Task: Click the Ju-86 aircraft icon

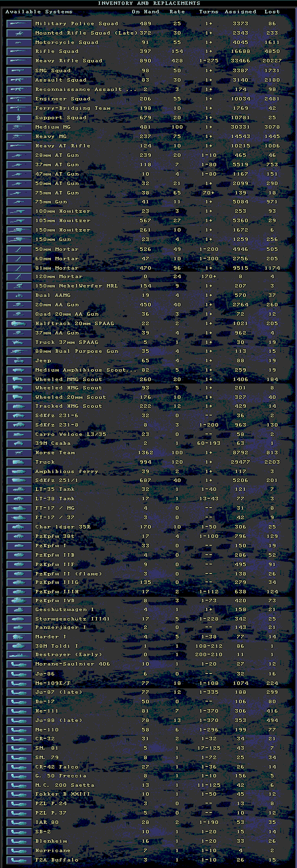Action: (19, 674)
